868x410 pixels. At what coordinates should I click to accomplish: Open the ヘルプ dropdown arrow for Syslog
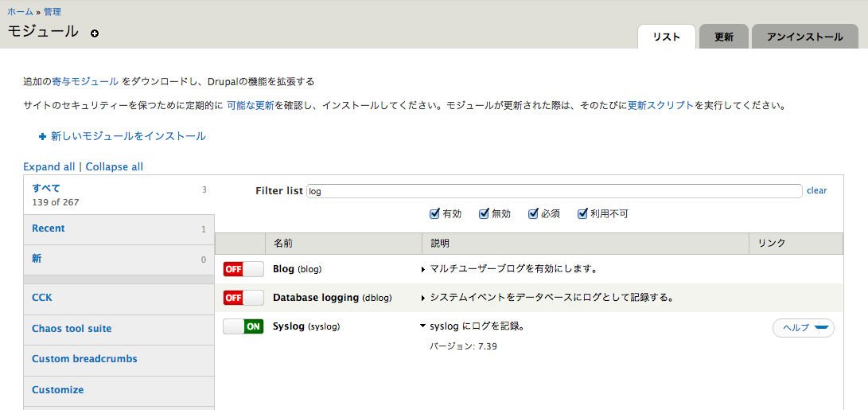822,328
